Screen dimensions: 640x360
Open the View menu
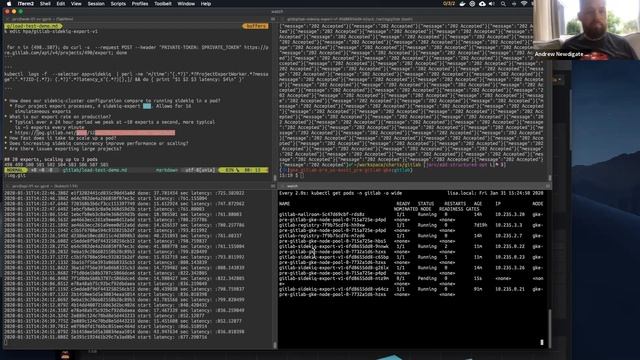click(76, 4)
